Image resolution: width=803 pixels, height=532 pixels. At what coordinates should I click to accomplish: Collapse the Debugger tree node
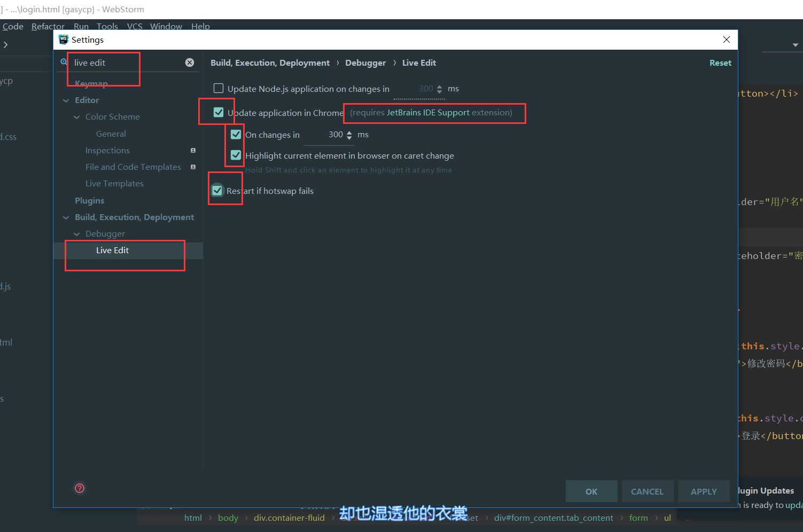click(76, 233)
